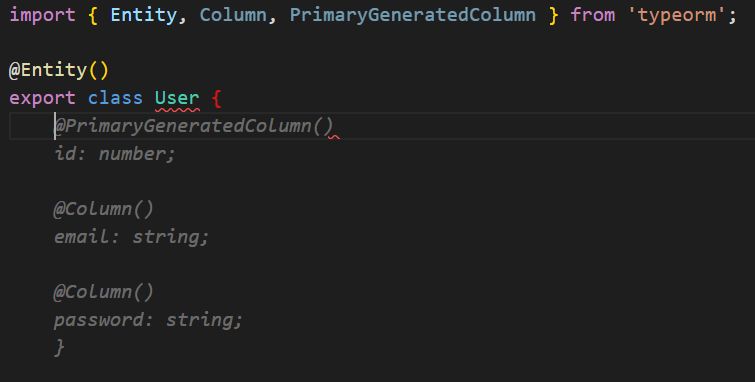Click the suggested closing brace

coord(59,347)
